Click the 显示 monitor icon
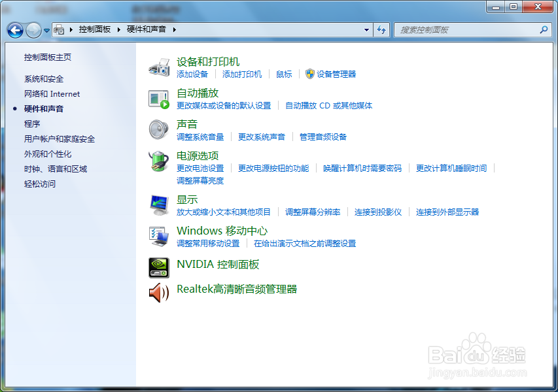 158,204
